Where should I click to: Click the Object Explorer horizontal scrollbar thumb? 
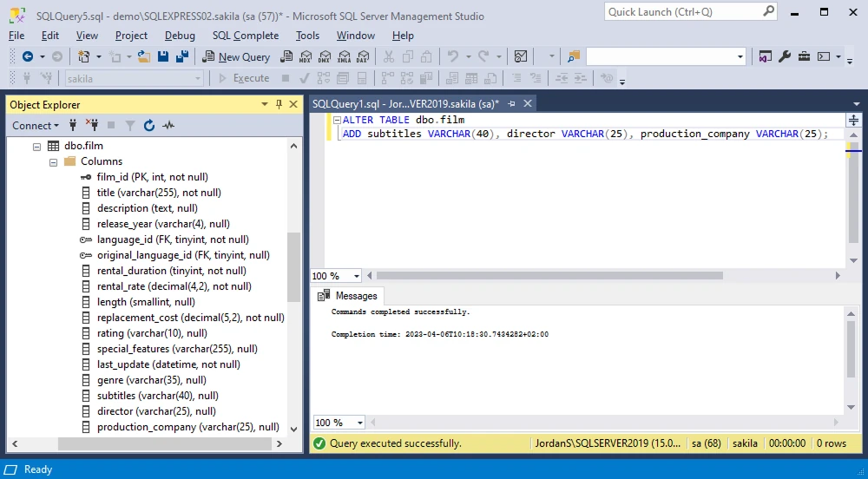(165, 443)
